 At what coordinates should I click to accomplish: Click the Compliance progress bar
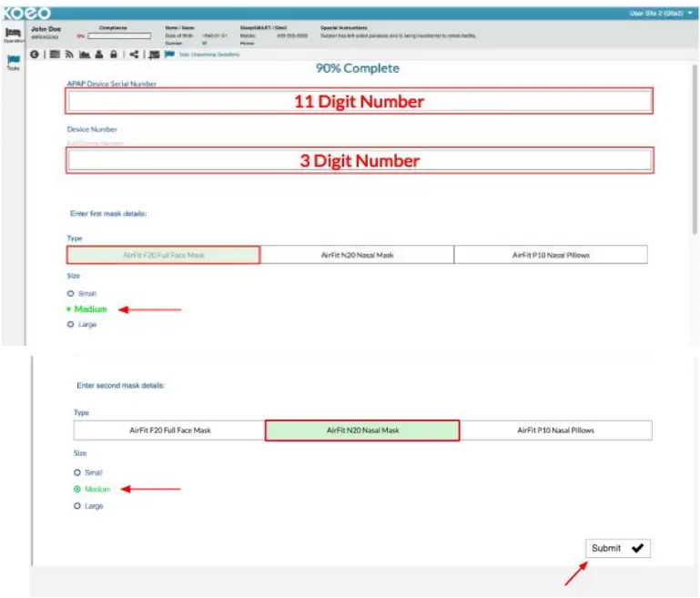tap(119, 36)
